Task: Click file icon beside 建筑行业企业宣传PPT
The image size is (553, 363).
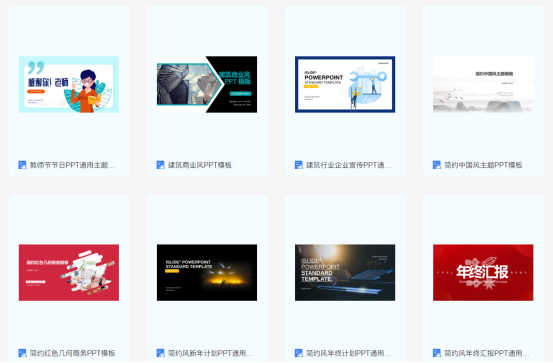Action: tap(299, 165)
